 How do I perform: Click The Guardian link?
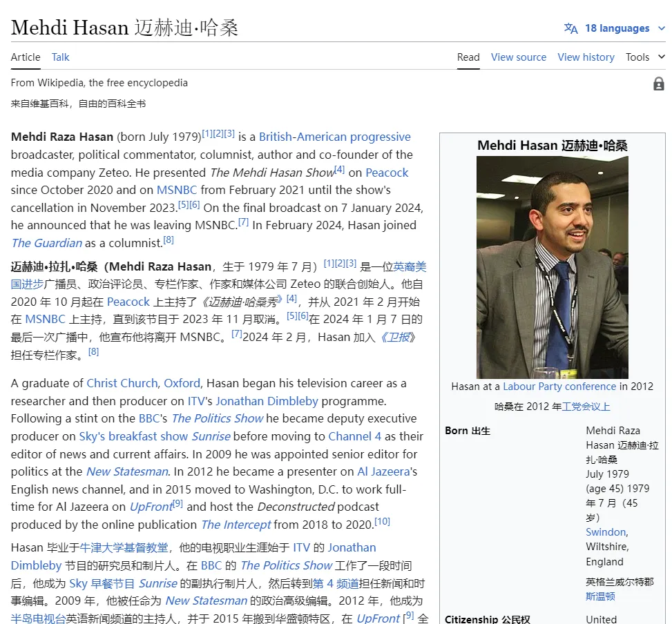46,243
